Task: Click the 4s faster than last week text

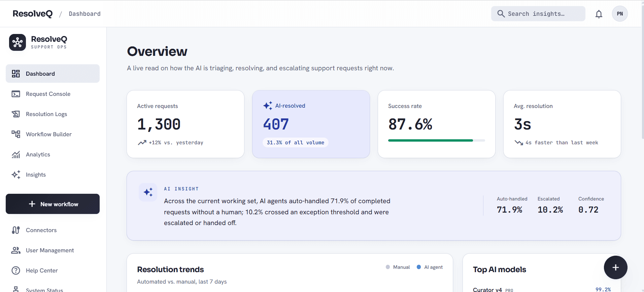Action: point(562,143)
